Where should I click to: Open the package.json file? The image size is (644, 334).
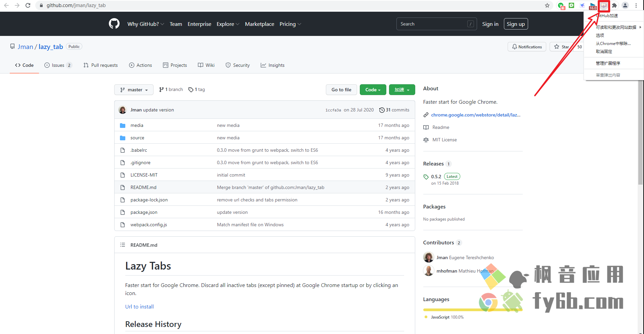(144, 212)
